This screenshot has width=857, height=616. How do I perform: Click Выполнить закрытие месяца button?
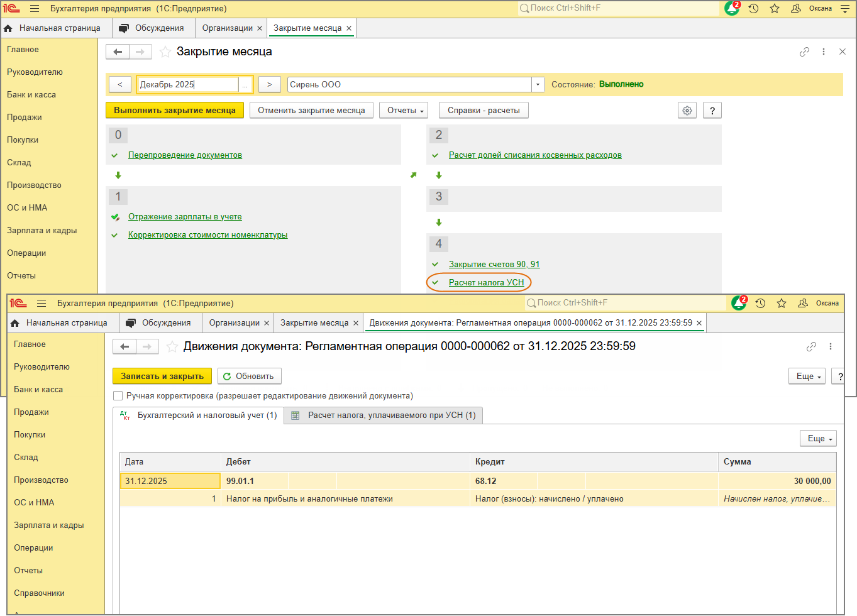click(175, 111)
